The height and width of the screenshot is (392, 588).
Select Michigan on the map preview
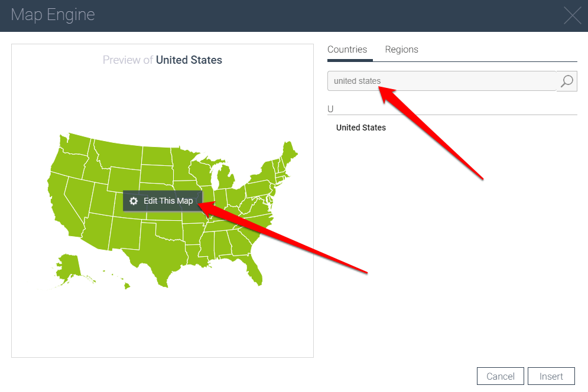pyautogui.click(x=225, y=178)
